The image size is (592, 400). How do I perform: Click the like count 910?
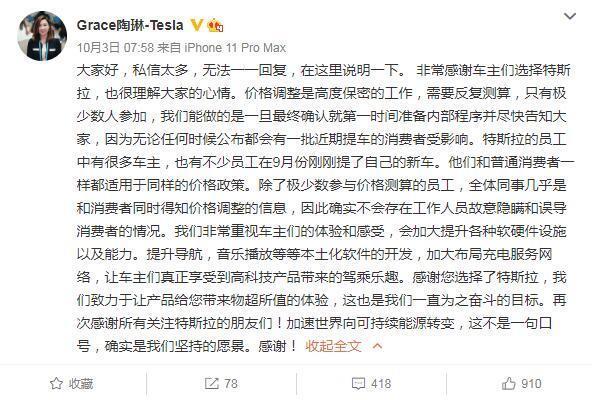tap(531, 384)
